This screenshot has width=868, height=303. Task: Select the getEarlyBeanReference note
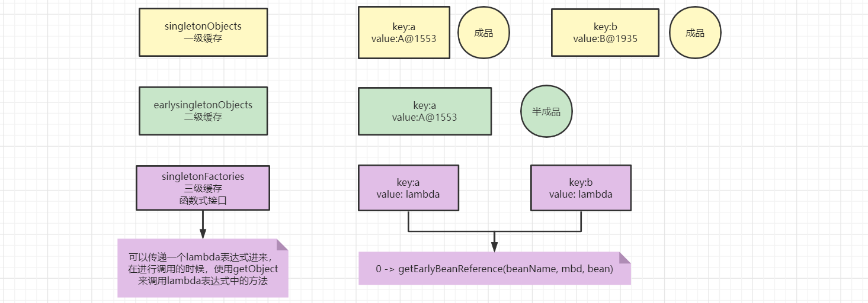click(x=494, y=269)
